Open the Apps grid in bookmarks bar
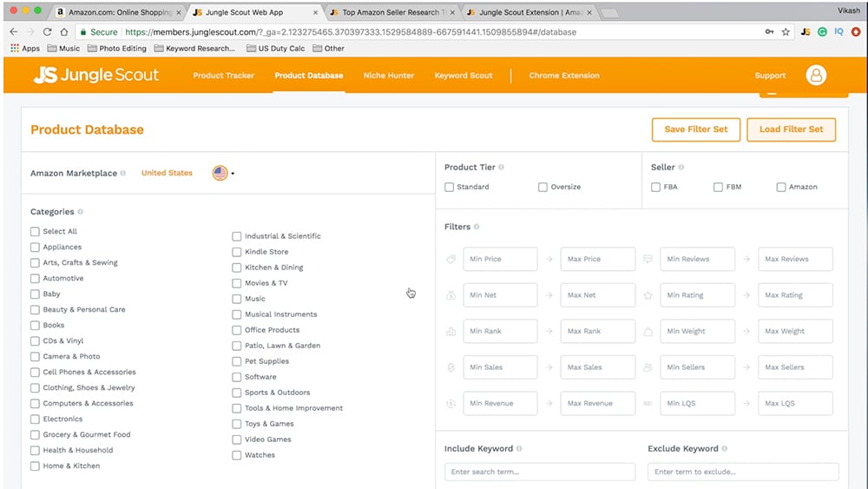The height and width of the screenshot is (489, 868). click(x=25, y=48)
